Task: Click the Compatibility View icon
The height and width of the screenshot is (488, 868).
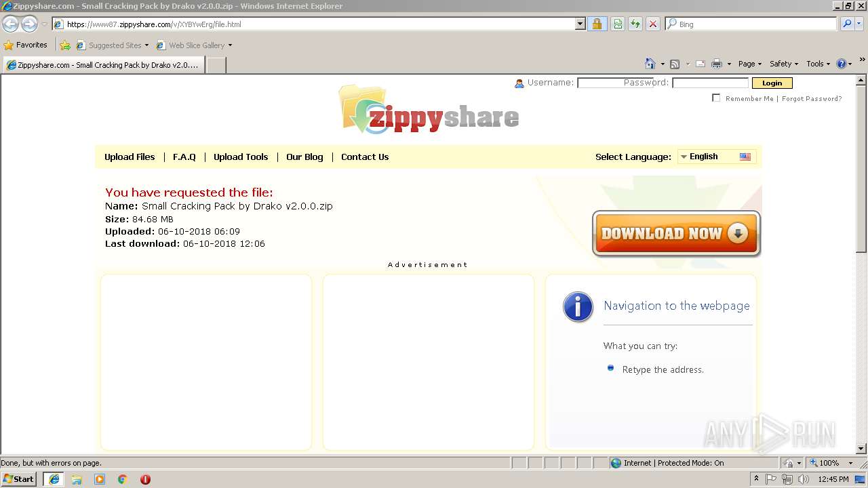Action: pyautogui.click(x=618, y=24)
